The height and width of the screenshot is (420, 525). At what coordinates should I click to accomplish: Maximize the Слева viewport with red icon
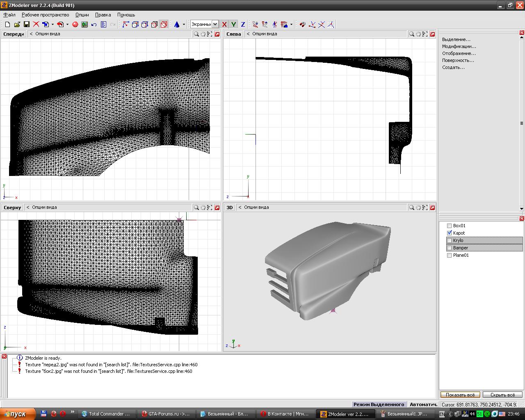click(432, 34)
